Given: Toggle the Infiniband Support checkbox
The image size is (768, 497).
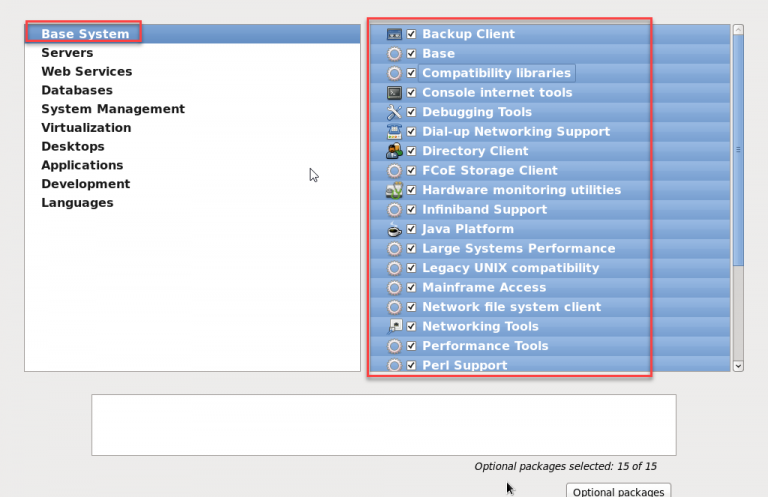Looking at the screenshot, I should 411,210.
